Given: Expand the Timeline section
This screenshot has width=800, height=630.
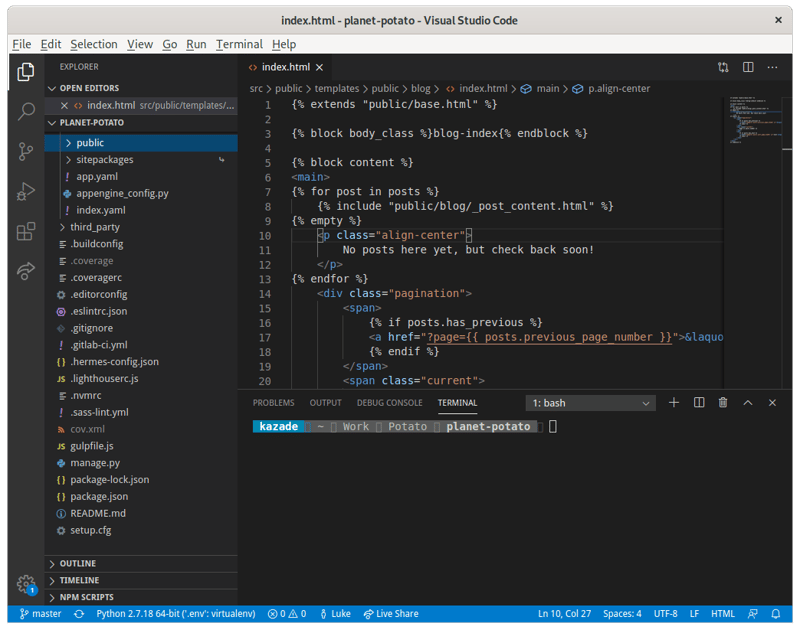Looking at the screenshot, I should [141, 581].
